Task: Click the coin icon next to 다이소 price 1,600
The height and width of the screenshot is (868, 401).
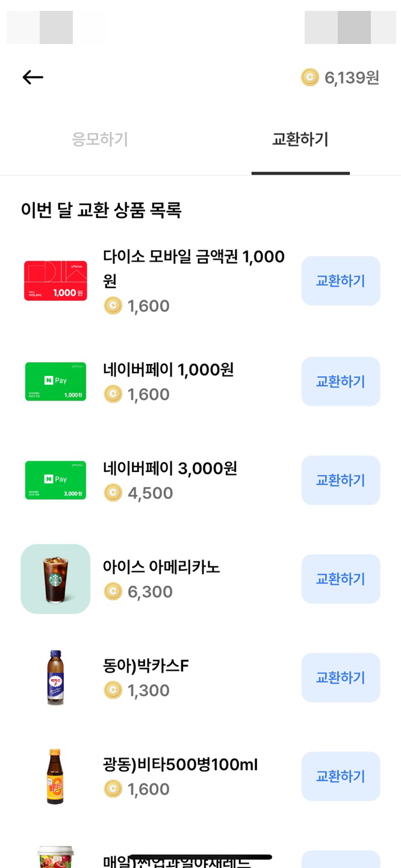Action: (x=114, y=306)
